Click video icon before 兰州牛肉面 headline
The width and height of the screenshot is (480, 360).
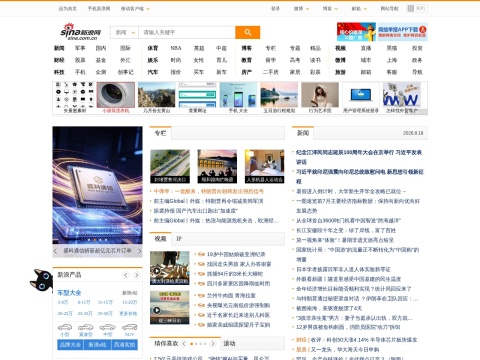(201, 296)
